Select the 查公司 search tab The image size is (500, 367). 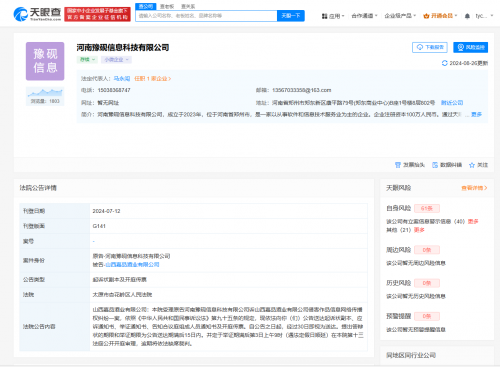pos(146,6)
